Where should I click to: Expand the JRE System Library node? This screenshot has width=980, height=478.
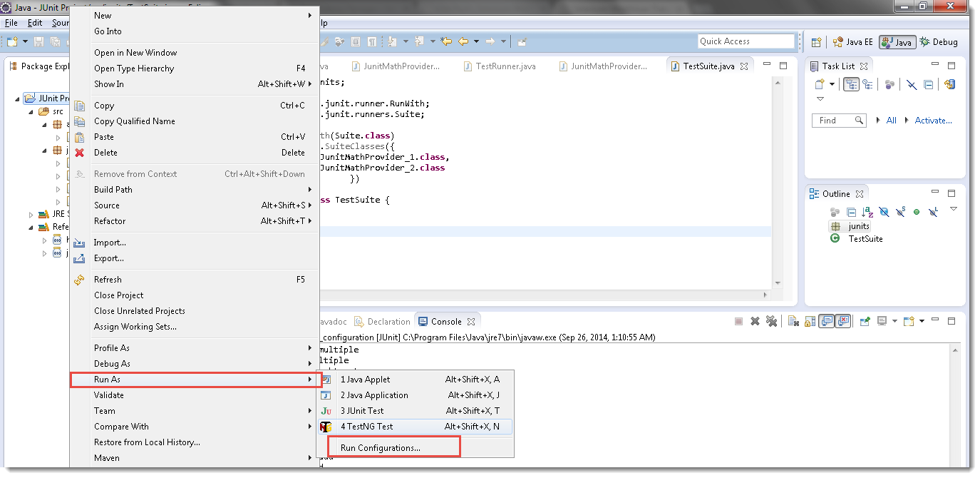31,214
